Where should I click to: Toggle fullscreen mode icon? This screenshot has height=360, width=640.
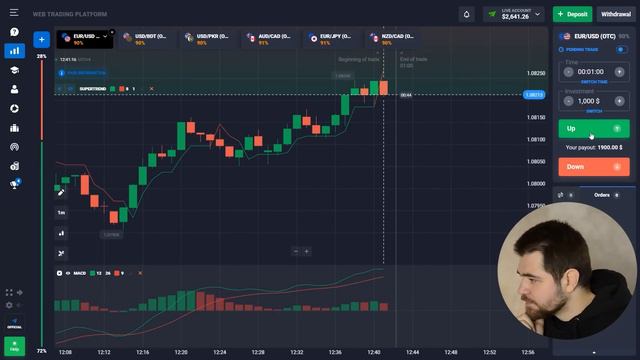click(x=9, y=292)
